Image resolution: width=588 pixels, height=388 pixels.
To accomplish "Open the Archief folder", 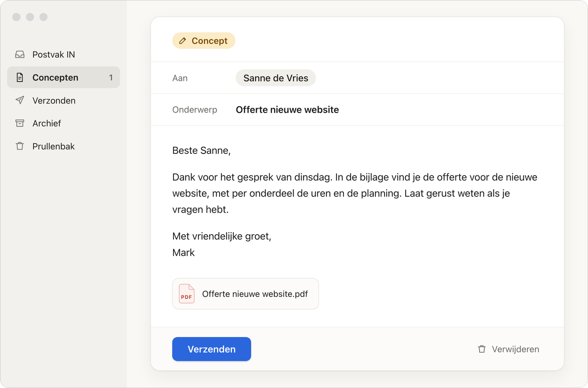I will [x=64, y=123].
